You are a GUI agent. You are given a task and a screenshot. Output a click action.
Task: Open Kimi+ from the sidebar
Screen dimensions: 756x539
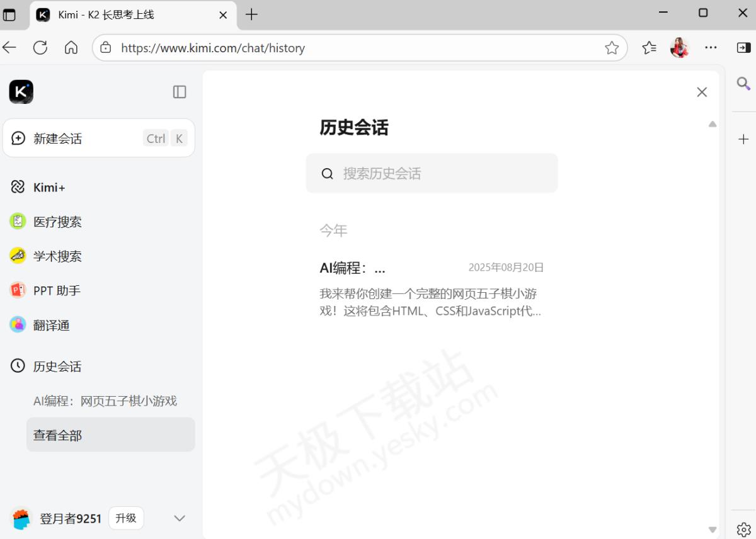49,187
